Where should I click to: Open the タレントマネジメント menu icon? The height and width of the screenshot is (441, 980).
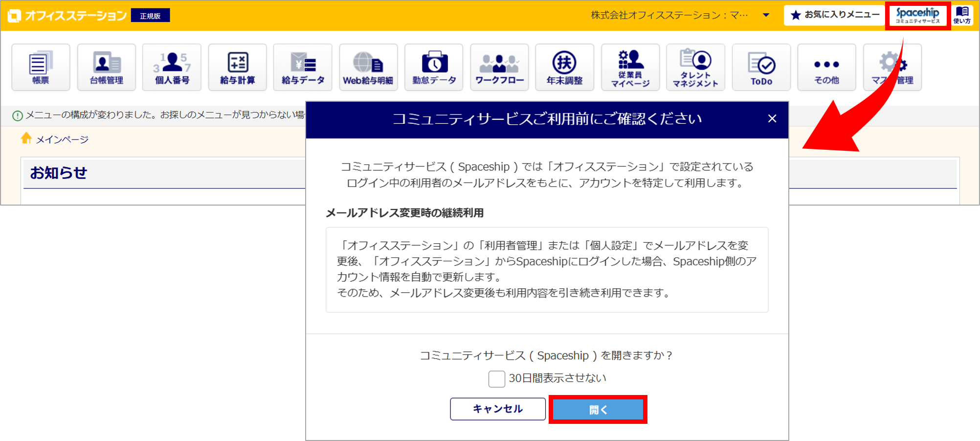695,67
